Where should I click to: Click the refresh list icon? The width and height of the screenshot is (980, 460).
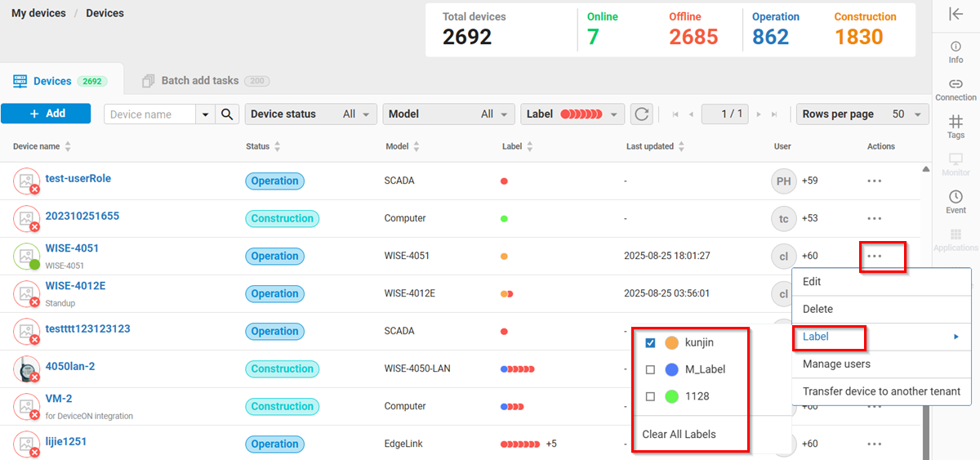[x=642, y=114]
